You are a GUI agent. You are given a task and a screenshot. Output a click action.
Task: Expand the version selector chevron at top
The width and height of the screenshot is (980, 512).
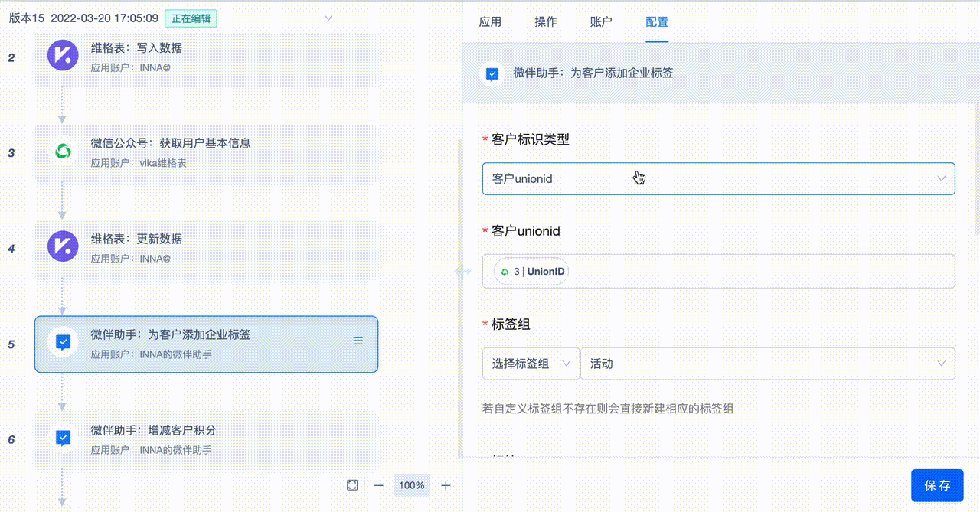pos(328,18)
